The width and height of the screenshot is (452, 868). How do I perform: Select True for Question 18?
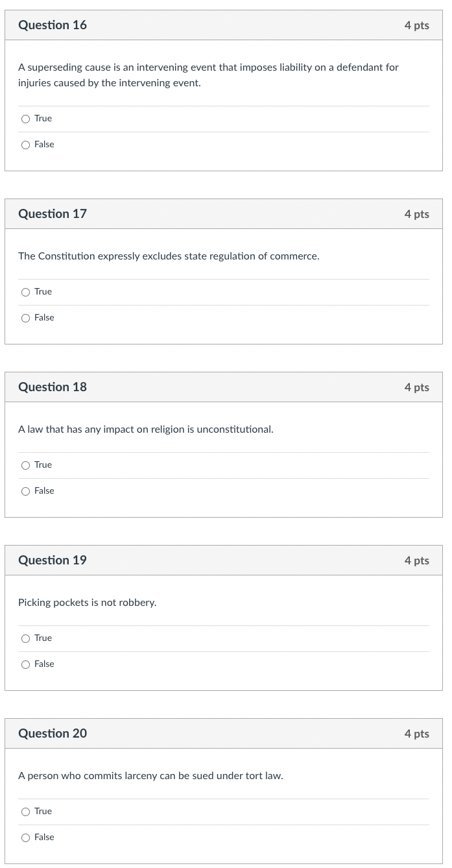click(25, 465)
